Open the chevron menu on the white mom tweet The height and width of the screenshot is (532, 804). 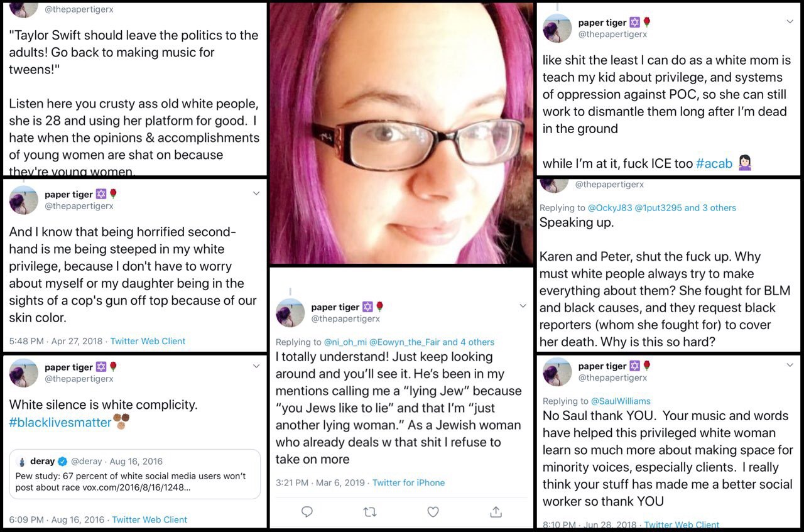click(x=790, y=21)
